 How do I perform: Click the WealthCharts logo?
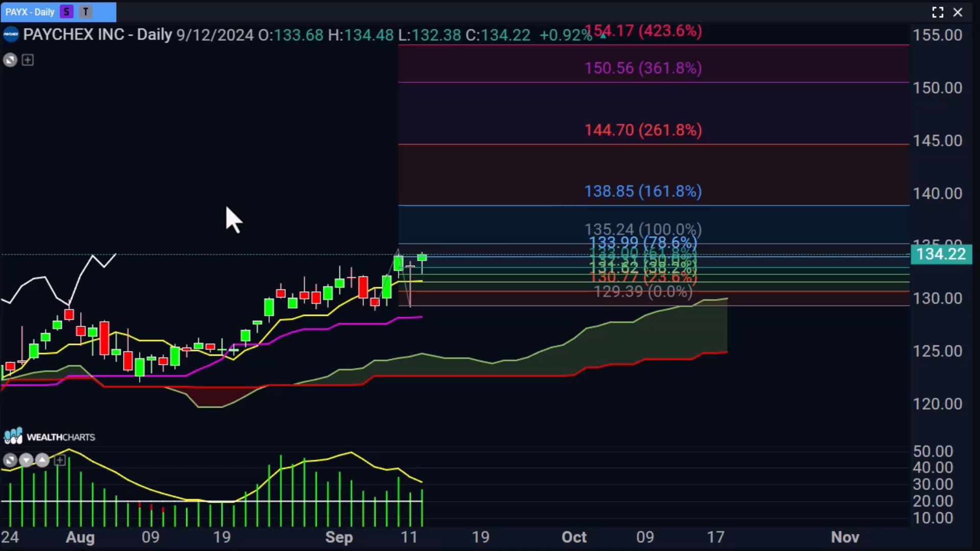(50, 437)
